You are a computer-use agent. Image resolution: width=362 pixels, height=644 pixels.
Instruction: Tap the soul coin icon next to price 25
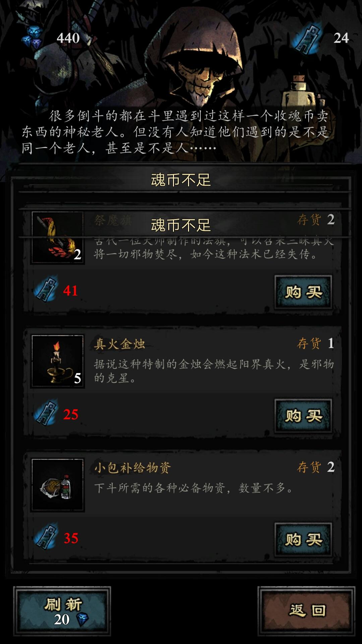click(x=46, y=413)
